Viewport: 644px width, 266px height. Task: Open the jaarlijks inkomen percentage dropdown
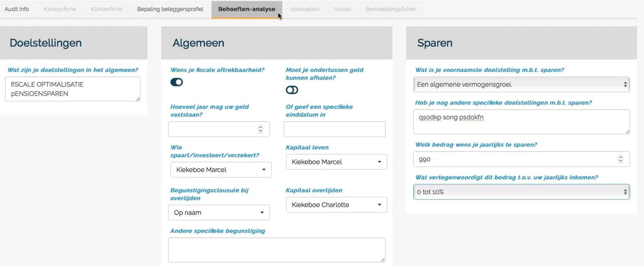[x=521, y=192]
